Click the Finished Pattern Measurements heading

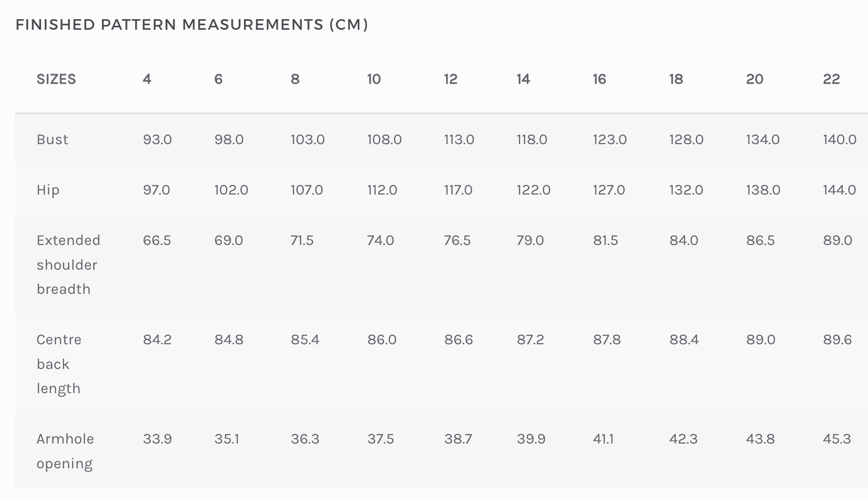pyautogui.click(x=192, y=25)
